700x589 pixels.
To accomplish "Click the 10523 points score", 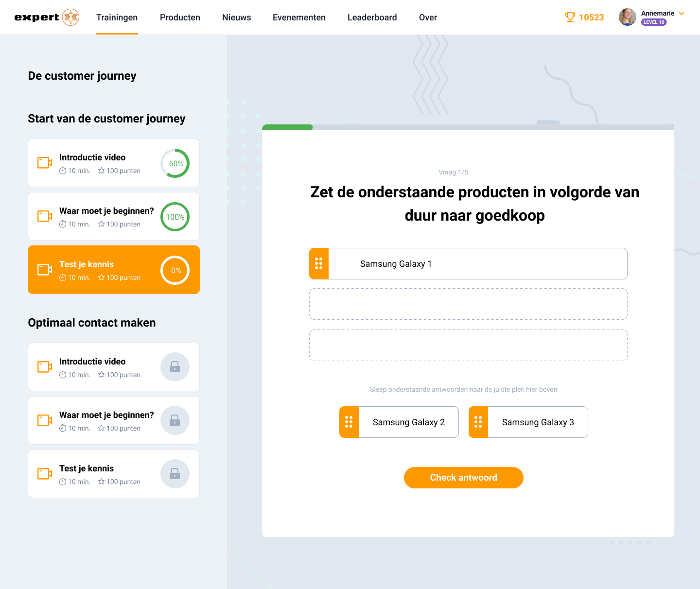I will pos(591,17).
